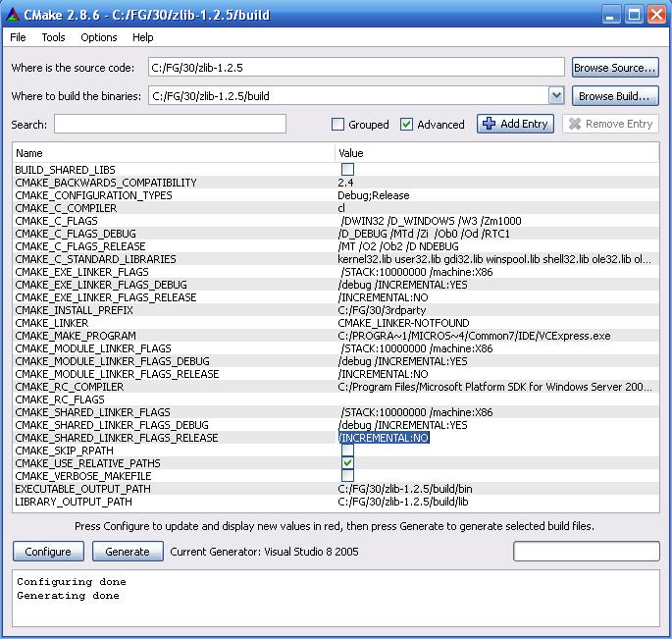
Task: Select the EXECUTABLE_OUTPUT_PATH entry
Action: (82, 489)
